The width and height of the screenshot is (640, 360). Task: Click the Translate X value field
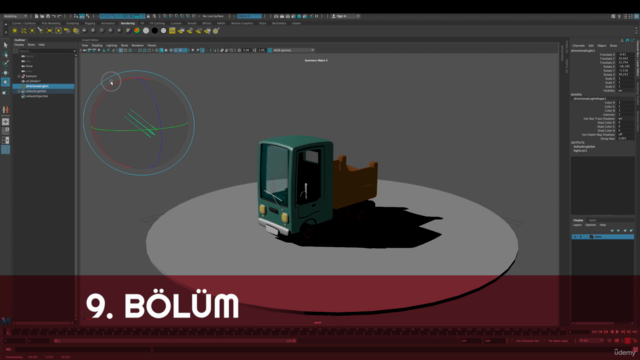pos(626,54)
